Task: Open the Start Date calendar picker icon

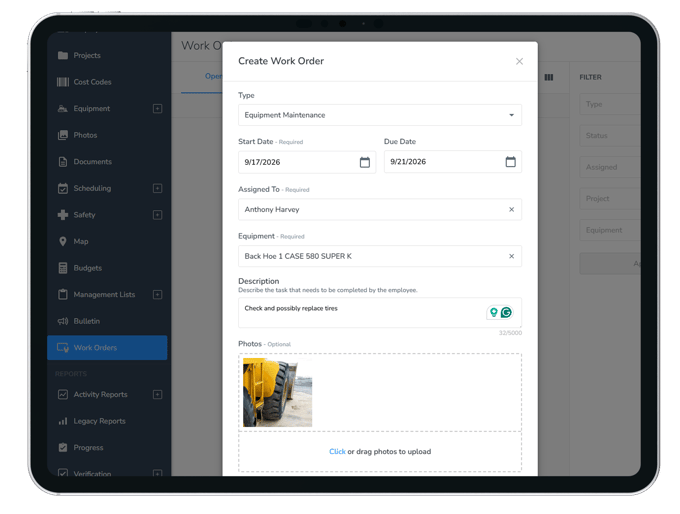Action: tap(365, 162)
